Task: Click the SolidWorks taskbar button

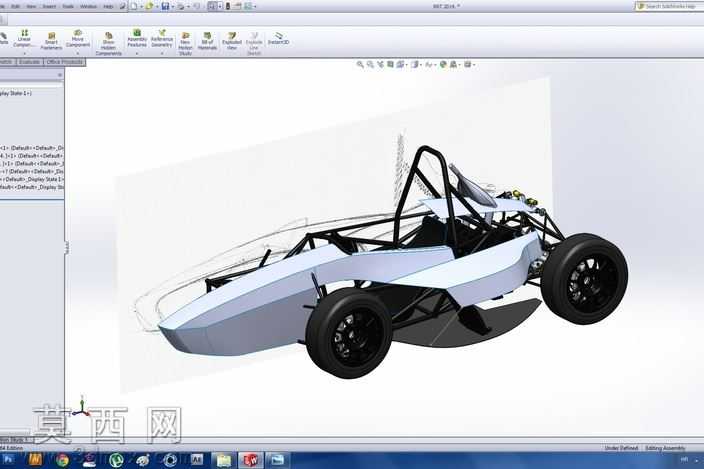Action: (x=251, y=460)
